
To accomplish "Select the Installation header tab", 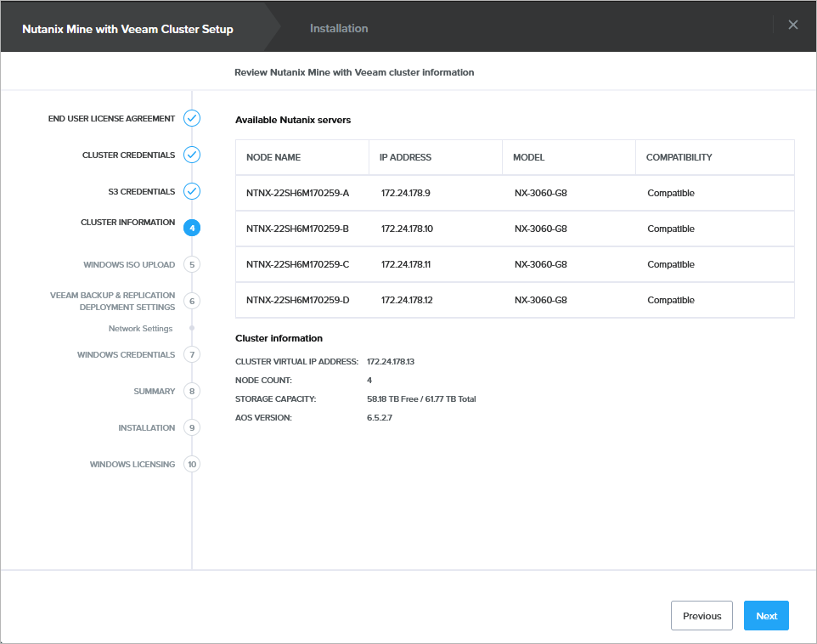I will click(339, 28).
